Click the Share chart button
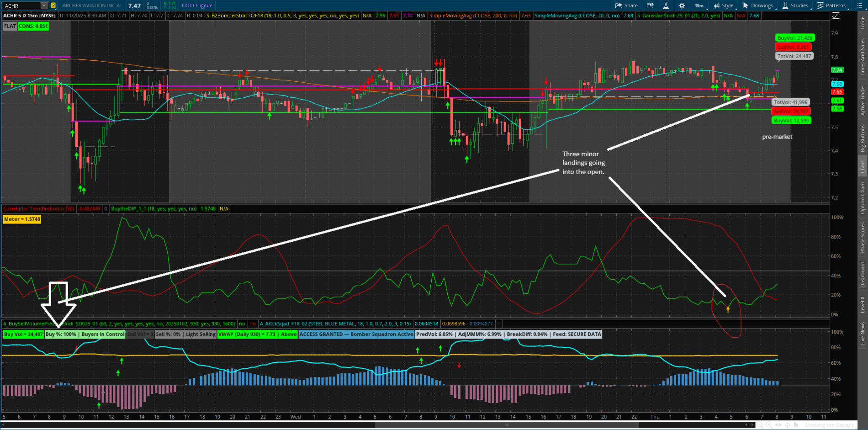 626,5
